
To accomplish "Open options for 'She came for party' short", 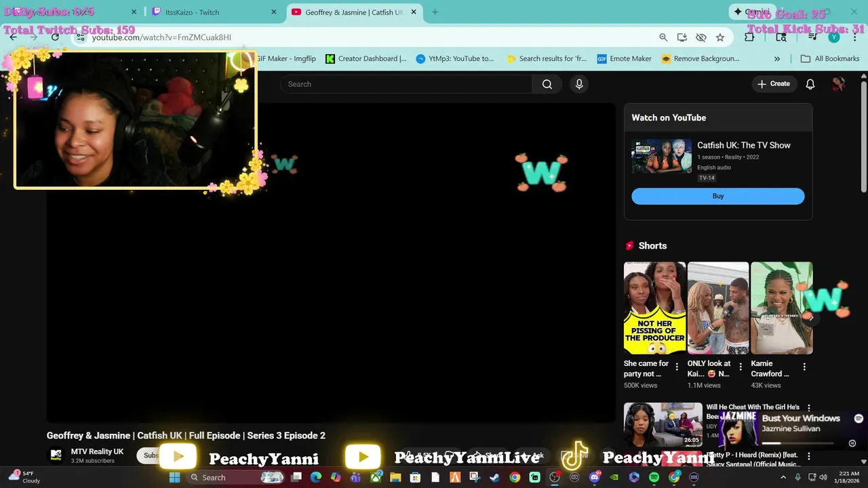I will tap(676, 367).
